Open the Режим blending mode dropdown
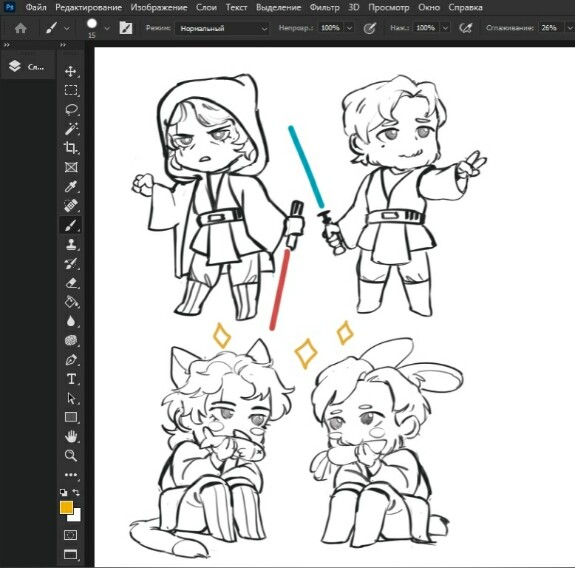The width and height of the screenshot is (575, 568). tap(221, 28)
